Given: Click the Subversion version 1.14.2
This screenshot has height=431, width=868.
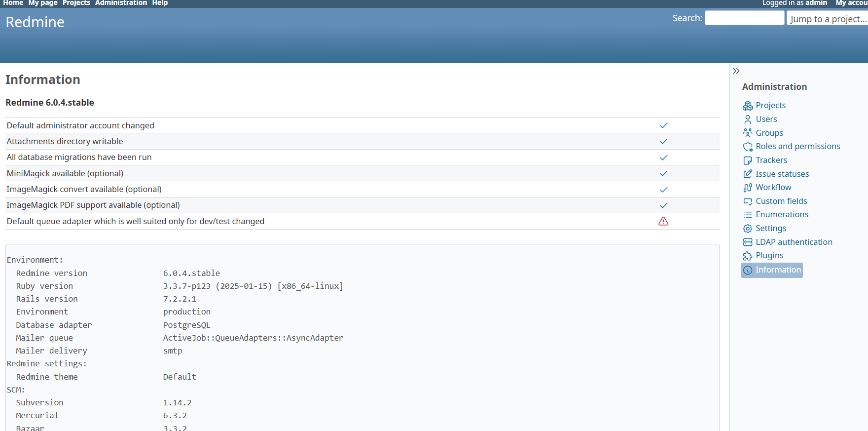Looking at the screenshot, I should coord(177,403).
